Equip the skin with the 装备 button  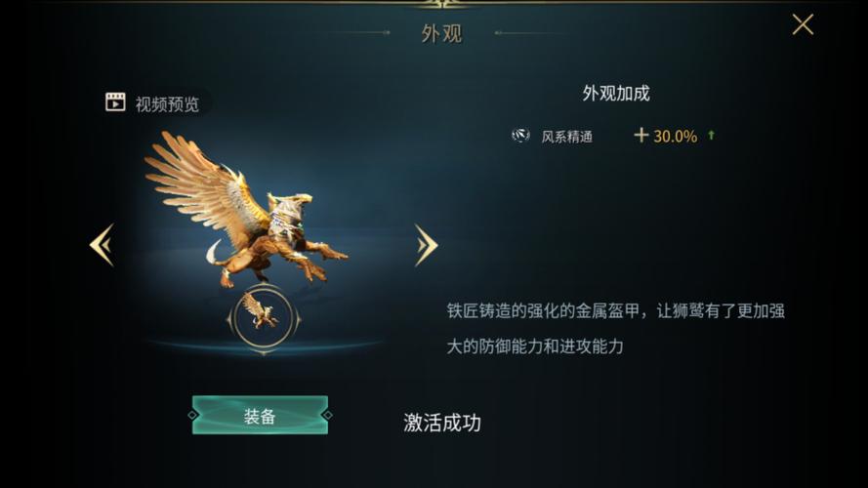tap(260, 415)
